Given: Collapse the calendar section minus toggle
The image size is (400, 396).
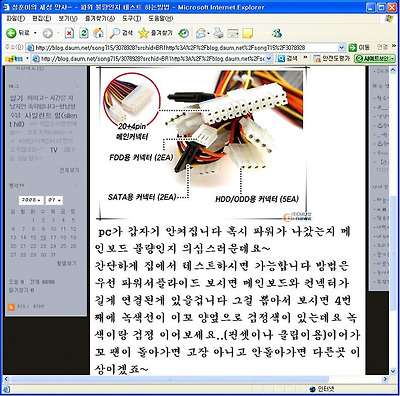Looking at the screenshot, I should 77,185.
